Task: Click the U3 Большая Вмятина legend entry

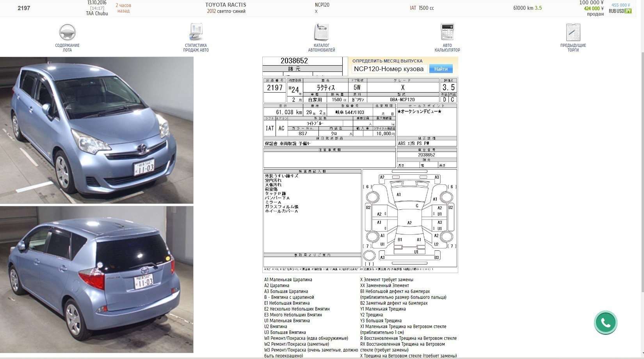Action: (285, 332)
